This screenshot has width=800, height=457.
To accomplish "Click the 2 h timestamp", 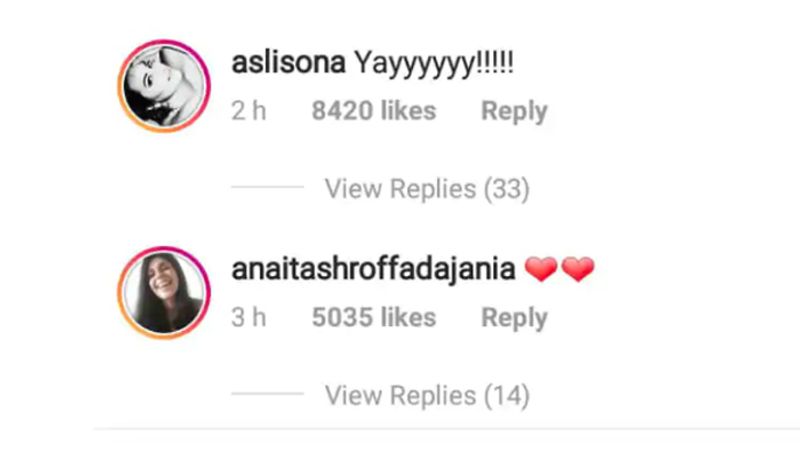I will pos(248,111).
